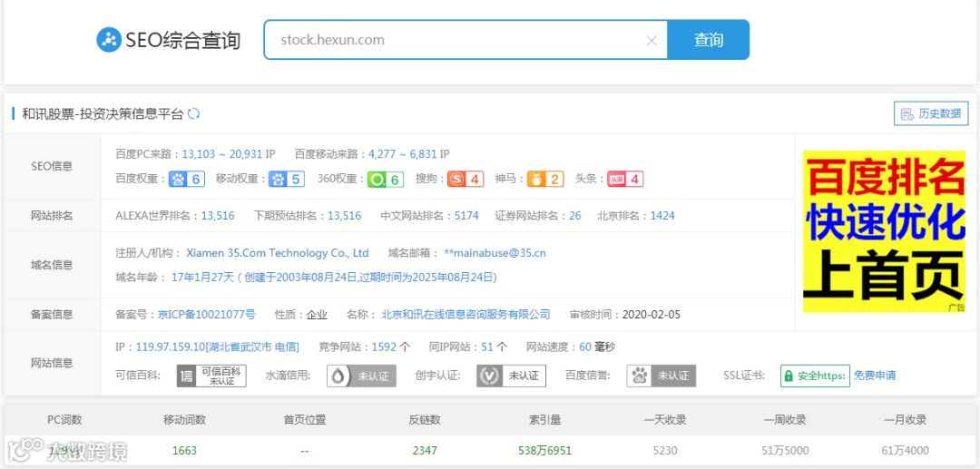This screenshot has height=469, width=980.
Task: Open 北京排名 1424 link
Action: (x=662, y=216)
